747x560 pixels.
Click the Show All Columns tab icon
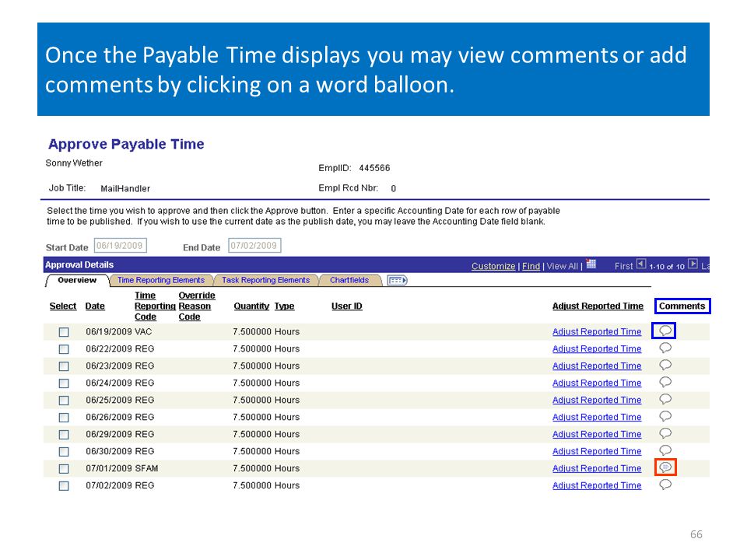pyautogui.click(x=397, y=281)
